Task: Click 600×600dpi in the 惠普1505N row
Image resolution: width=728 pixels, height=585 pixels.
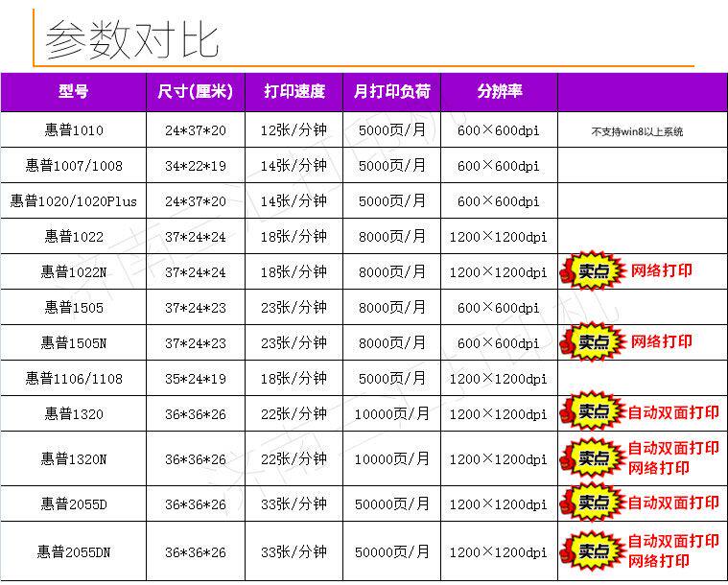Action: (498, 343)
